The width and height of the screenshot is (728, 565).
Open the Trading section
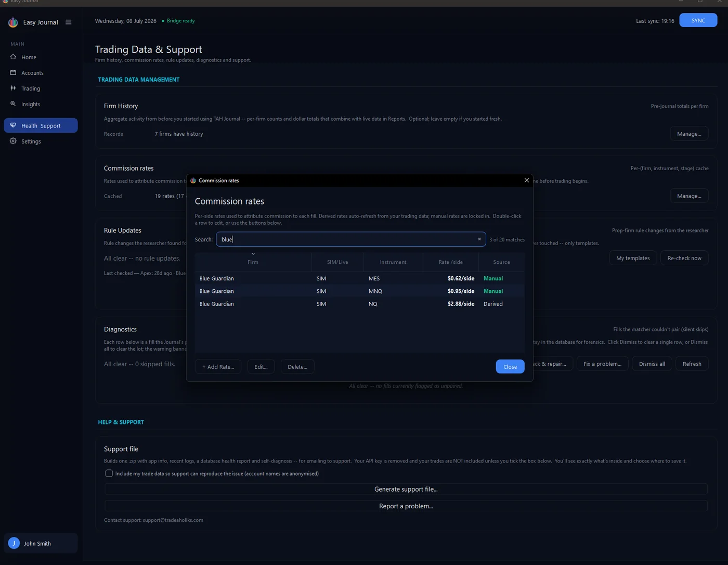pos(41,88)
